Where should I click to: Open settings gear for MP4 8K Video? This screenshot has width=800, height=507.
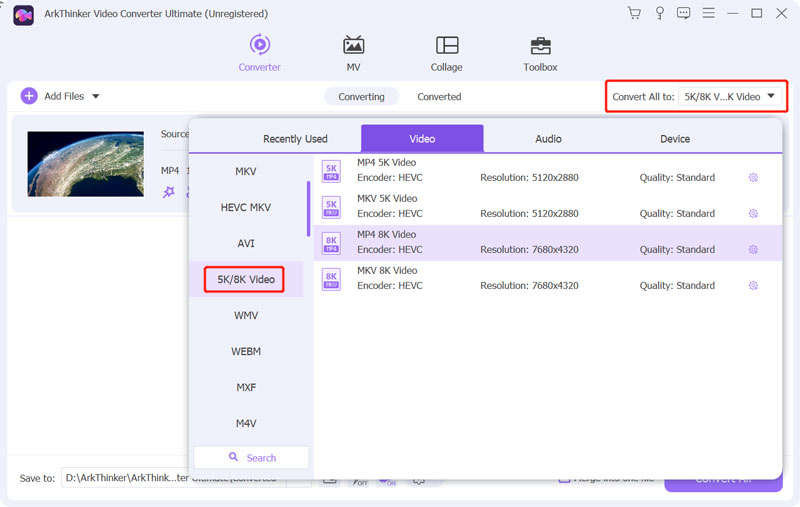point(753,249)
